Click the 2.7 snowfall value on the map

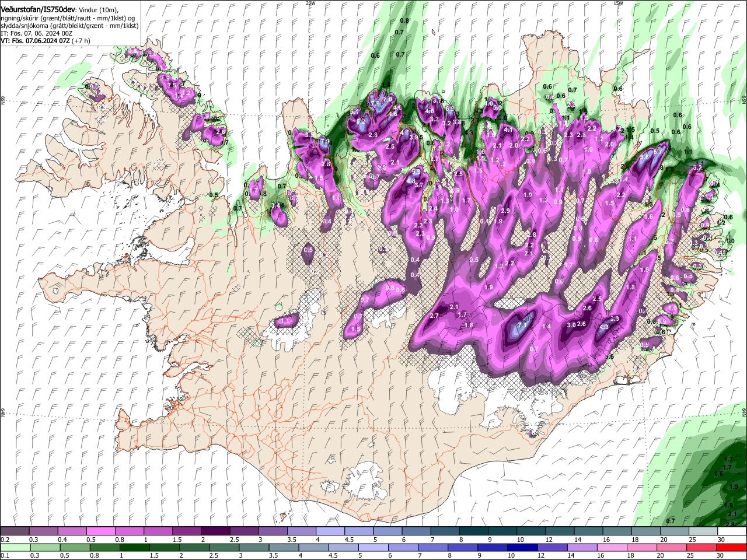(x=434, y=316)
